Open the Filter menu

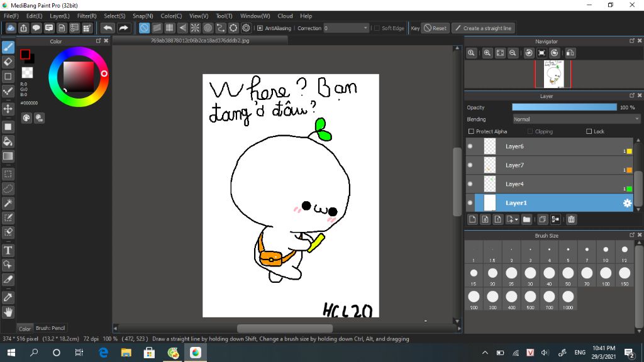[x=87, y=16]
